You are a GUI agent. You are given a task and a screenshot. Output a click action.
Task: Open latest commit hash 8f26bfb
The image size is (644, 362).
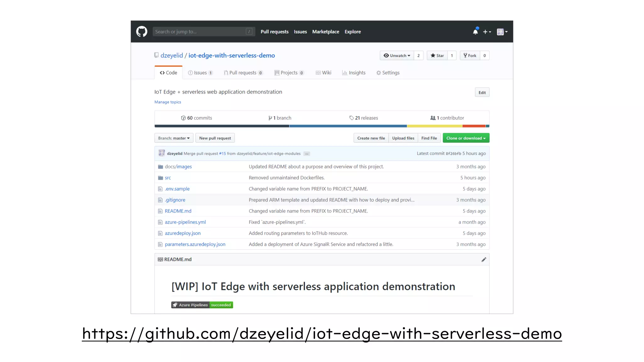[x=453, y=154]
